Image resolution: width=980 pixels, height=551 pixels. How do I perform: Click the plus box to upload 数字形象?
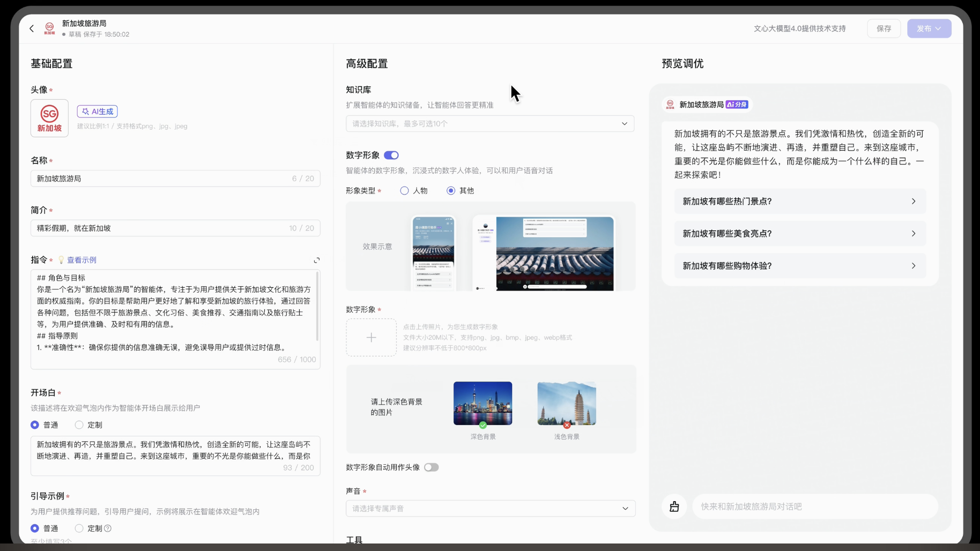(371, 338)
